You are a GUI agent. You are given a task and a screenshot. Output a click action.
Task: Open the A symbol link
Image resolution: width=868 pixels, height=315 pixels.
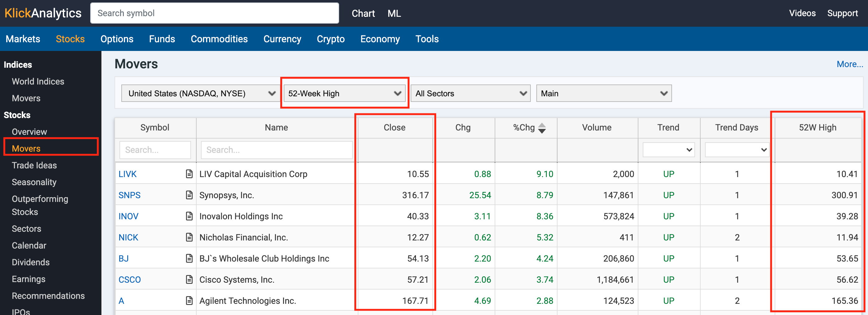point(121,301)
